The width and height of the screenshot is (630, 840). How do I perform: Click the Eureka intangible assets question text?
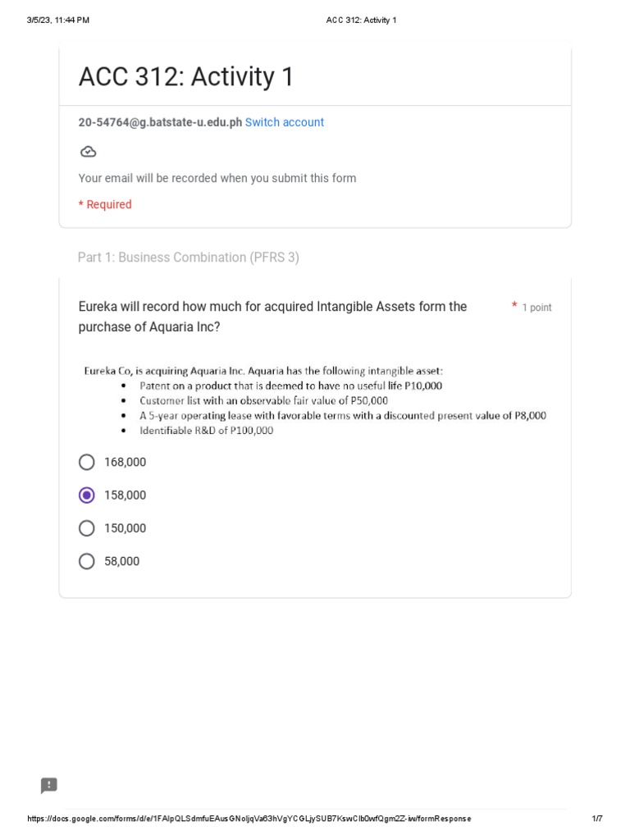(x=272, y=317)
